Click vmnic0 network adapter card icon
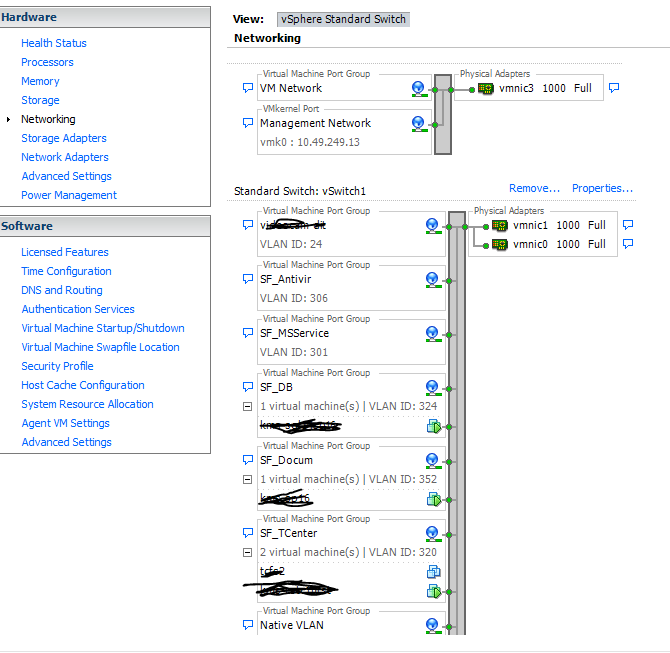 point(500,245)
